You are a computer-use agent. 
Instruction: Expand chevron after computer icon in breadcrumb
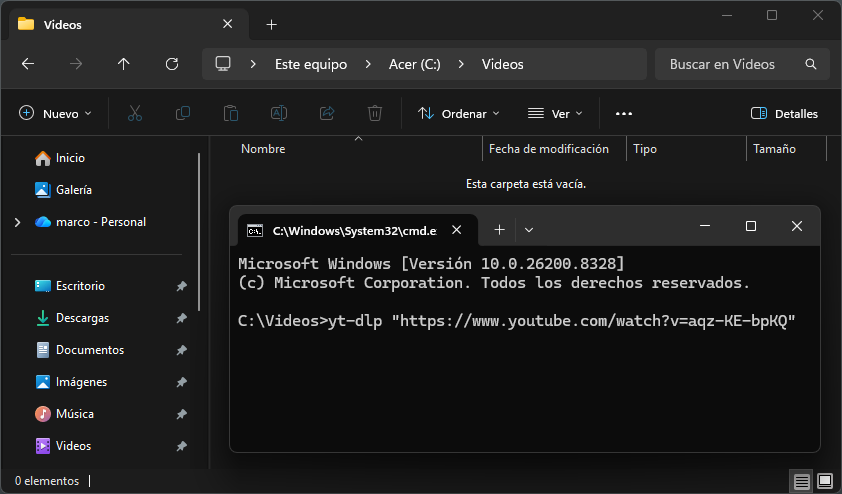pyautogui.click(x=253, y=64)
